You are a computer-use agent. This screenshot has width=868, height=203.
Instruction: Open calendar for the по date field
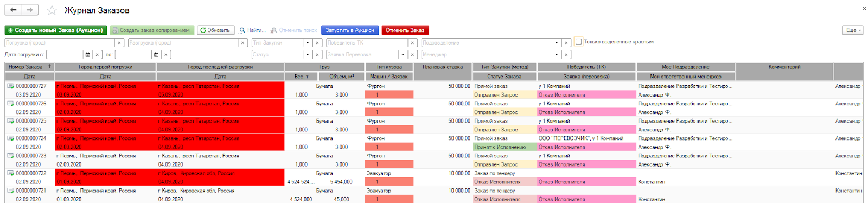156,55
